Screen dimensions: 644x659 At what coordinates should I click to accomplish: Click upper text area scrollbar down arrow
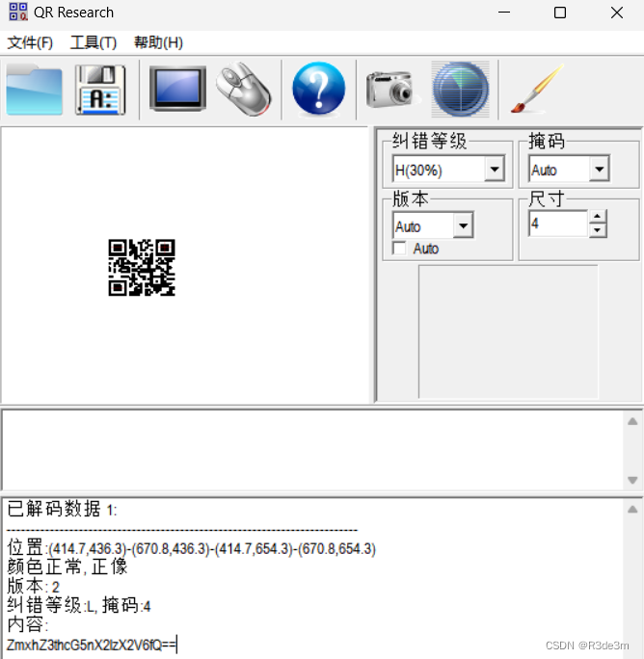click(632, 480)
